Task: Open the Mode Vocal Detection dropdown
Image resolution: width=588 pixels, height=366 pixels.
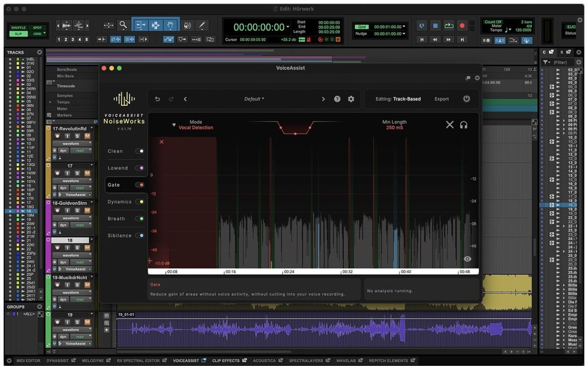Action: pos(174,124)
